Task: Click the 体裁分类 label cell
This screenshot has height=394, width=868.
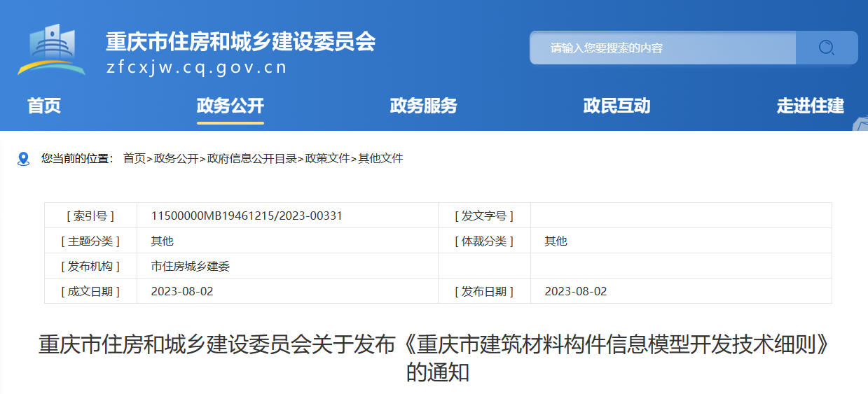Action: pos(484,241)
